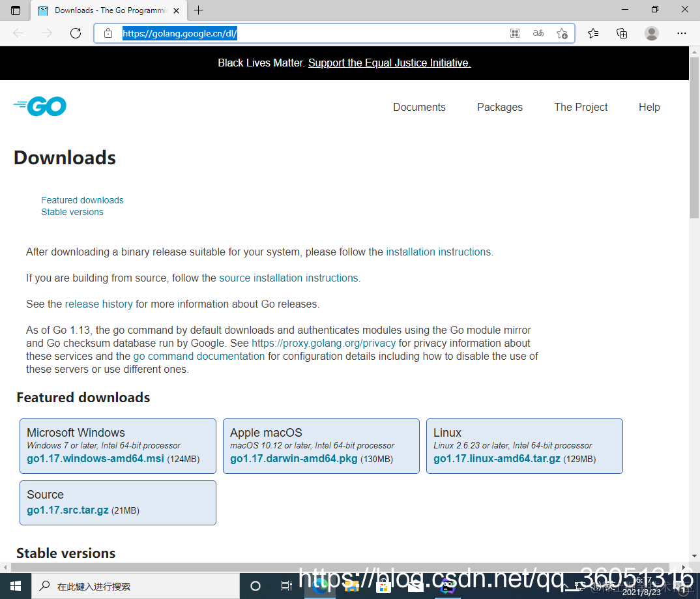This screenshot has width=700, height=599.
Task: Close the Downloads tab
Action: [x=177, y=10]
